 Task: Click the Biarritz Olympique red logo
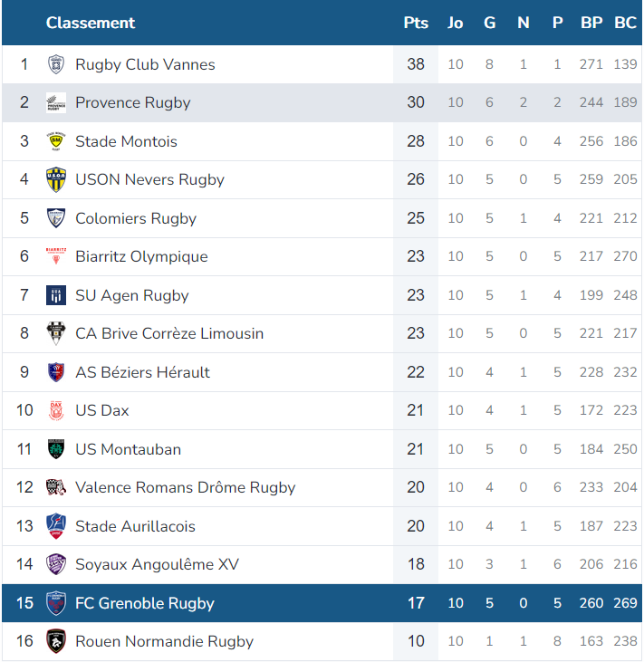tap(56, 256)
